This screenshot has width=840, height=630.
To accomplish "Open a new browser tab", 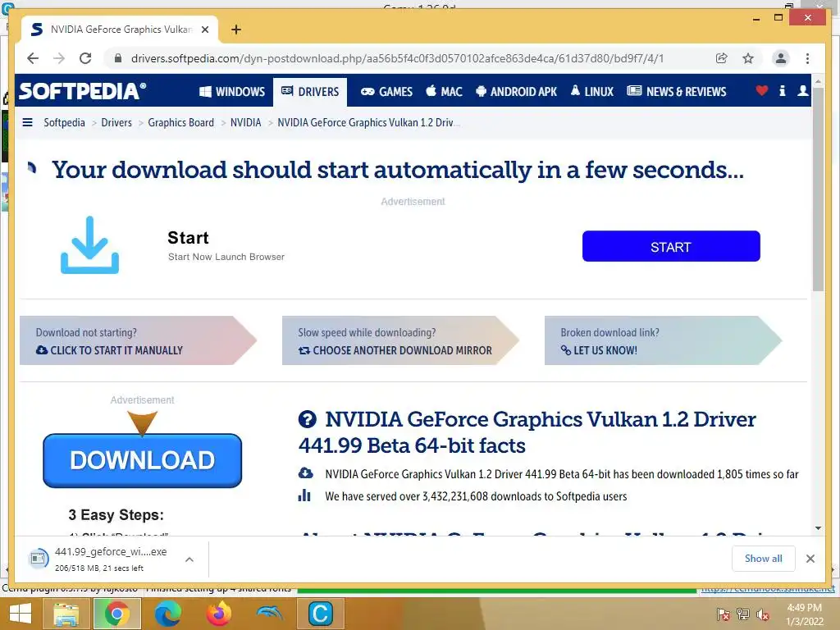I will click(x=235, y=30).
